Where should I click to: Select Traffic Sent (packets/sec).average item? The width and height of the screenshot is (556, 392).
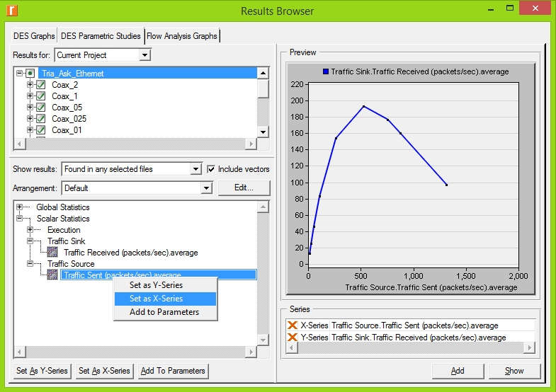pos(158,275)
